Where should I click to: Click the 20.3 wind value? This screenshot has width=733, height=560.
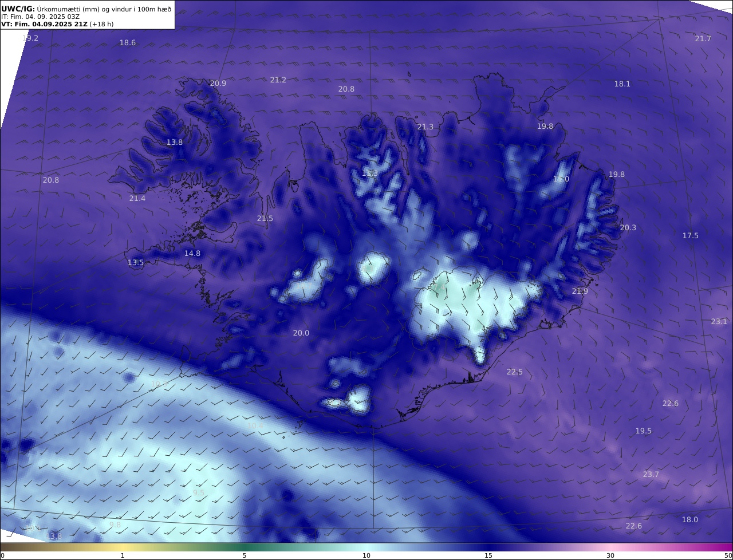point(628,228)
